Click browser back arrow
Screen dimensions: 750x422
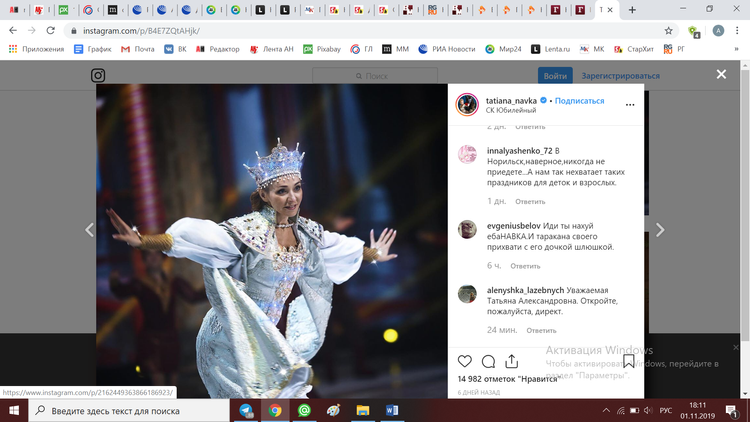[x=13, y=31]
